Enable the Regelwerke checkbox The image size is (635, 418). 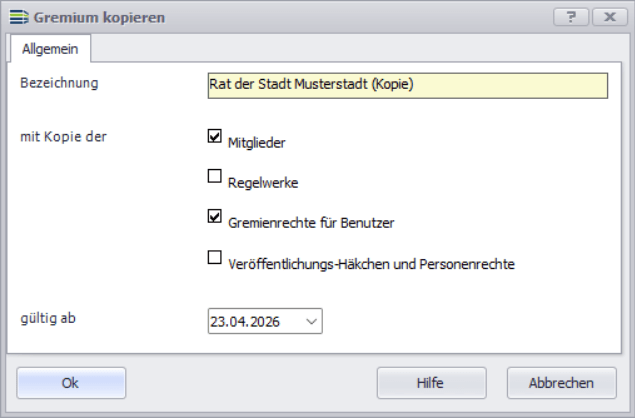pos(214,177)
